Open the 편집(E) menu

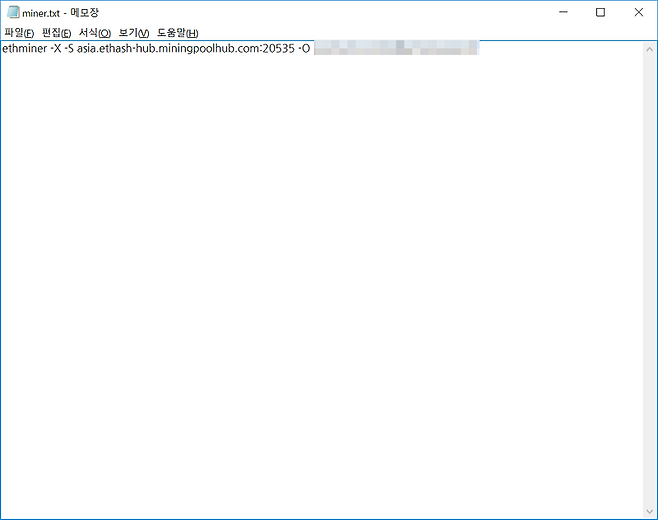pos(56,33)
